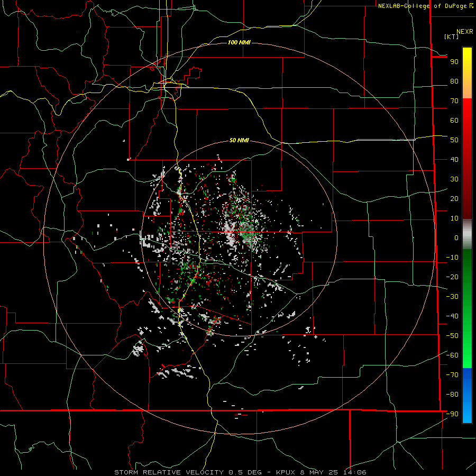Select the "-30" scale value
476x476 pixels.
(x=452, y=297)
